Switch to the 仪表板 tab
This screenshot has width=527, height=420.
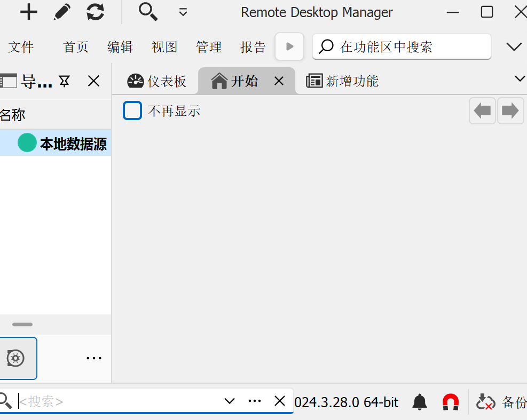click(x=156, y=81)
